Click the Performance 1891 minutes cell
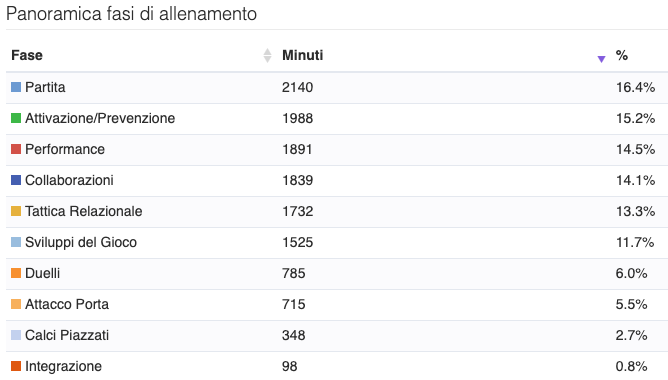 [297, 149]
